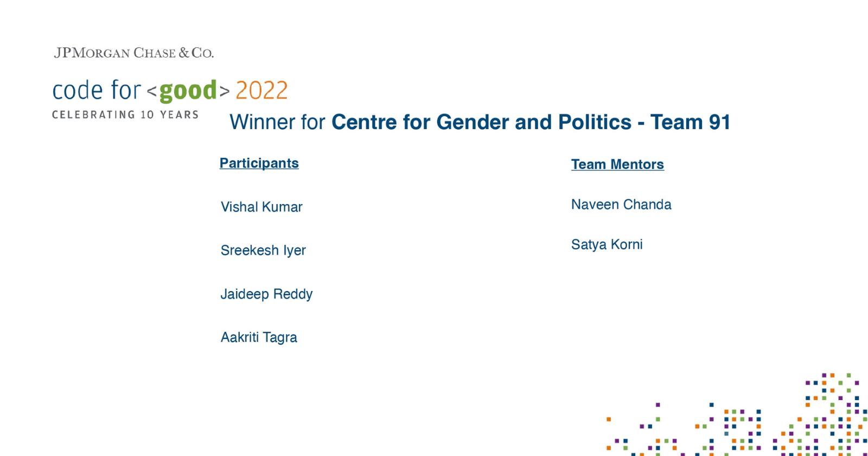
Task: Click the word 'Kumar' in participants list
Action: [282, 207]
